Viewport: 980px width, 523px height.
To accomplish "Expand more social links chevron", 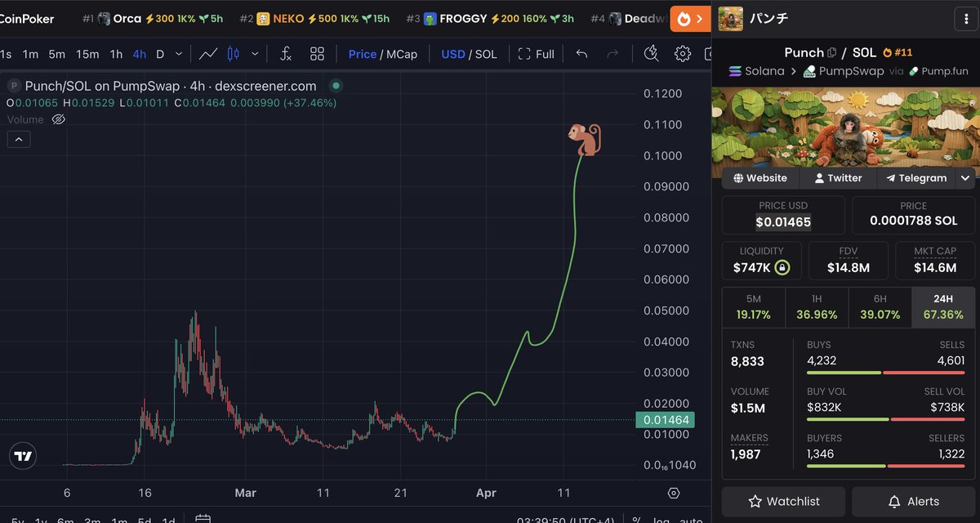I will tap(965, 177).
